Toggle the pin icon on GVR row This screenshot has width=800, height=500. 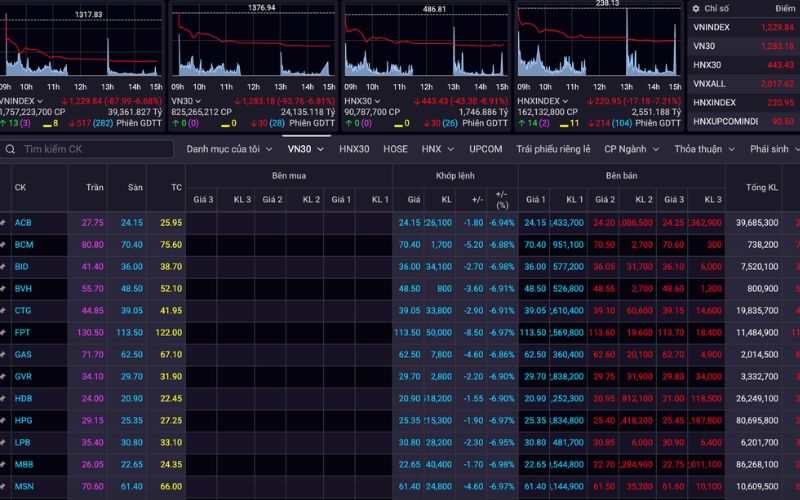3,376
